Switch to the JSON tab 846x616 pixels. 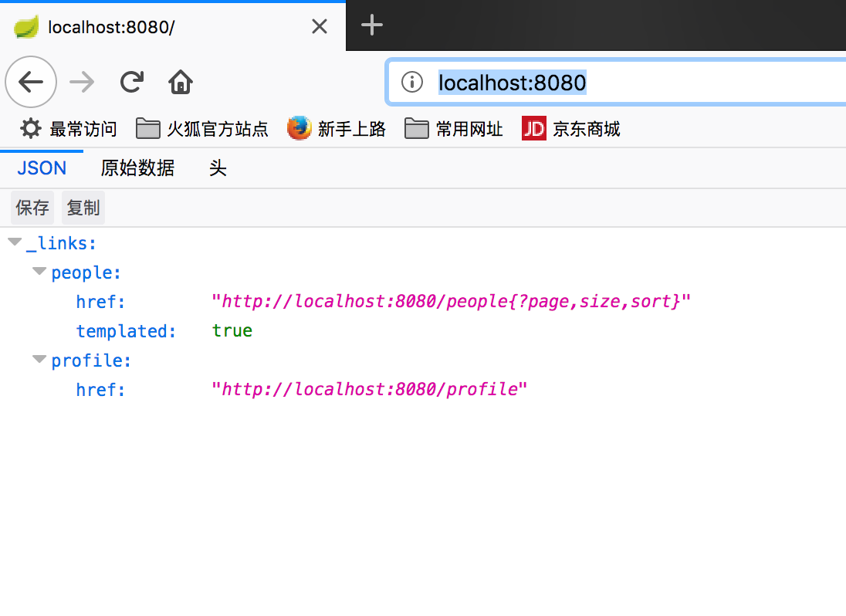pyautogui.click(x=42, y=168)
